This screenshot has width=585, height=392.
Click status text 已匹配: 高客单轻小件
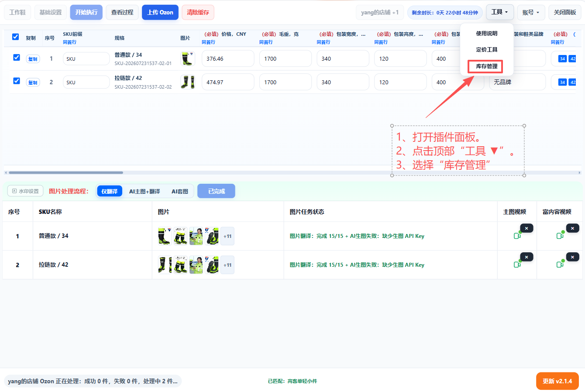(292, 381)
